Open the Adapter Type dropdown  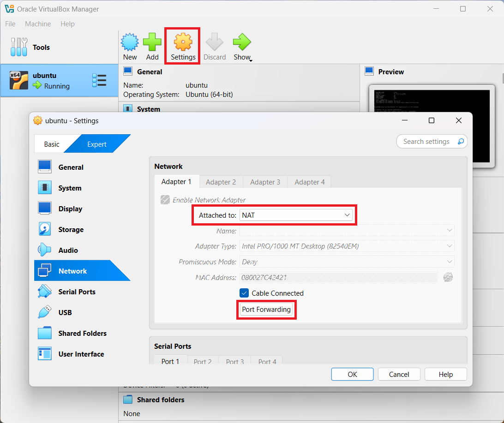[x=347, y=246]
